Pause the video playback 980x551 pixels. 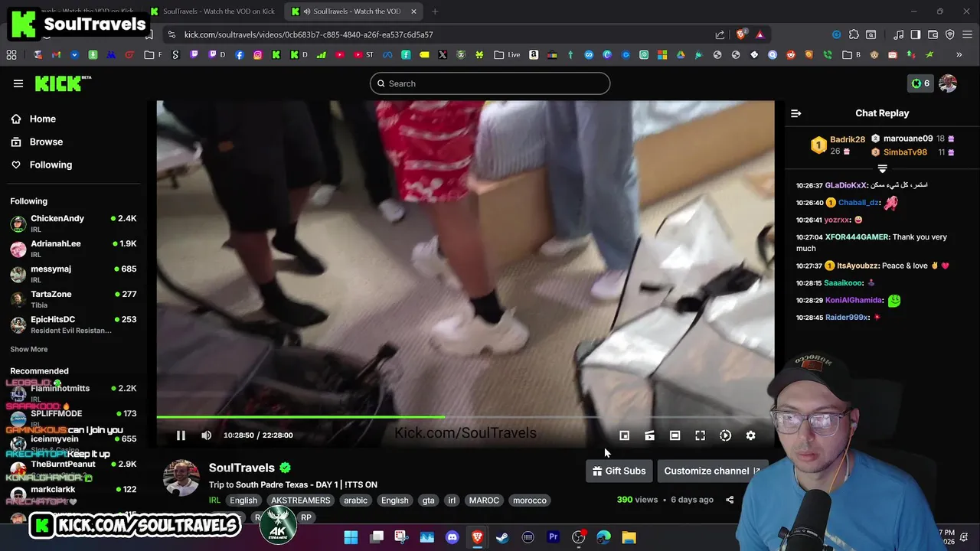click(181, 435)
